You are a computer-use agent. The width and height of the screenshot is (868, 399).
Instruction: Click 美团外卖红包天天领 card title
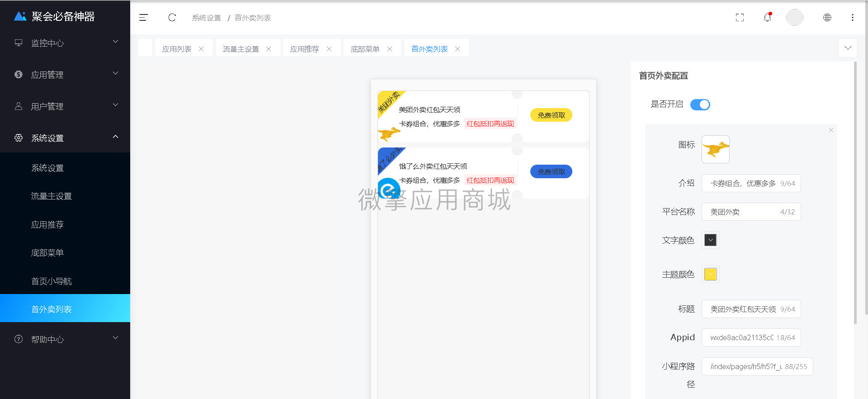pyautogui.click(x=429, y=109)
